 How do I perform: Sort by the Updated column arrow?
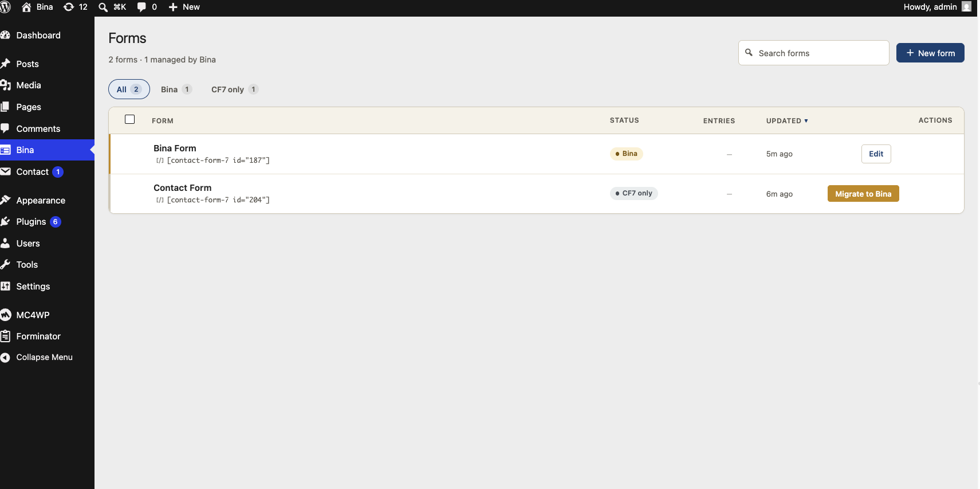(x=806, y=121)
